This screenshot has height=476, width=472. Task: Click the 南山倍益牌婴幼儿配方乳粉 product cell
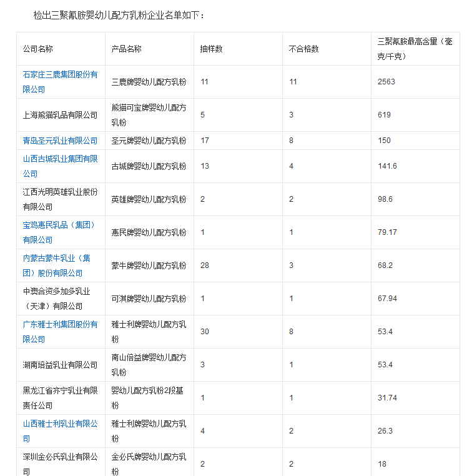coord(149,365)
